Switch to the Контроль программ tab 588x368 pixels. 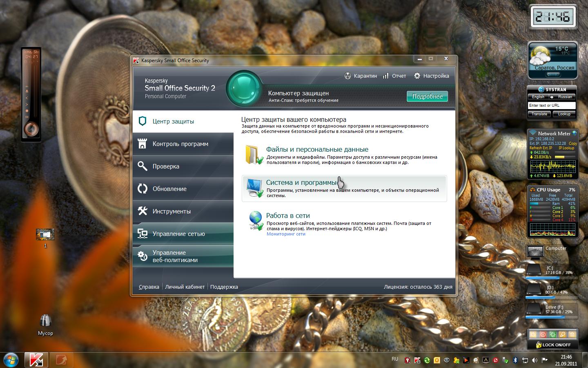[183, 144]
